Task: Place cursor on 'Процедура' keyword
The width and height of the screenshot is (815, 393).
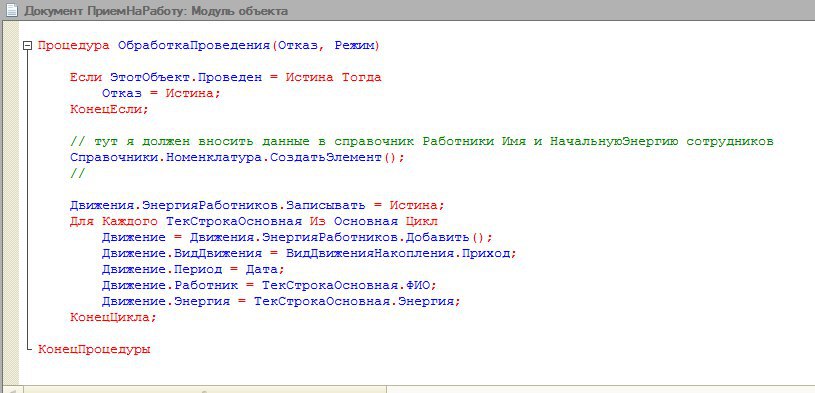Action: pyautogui.click(x=74, y=46)
